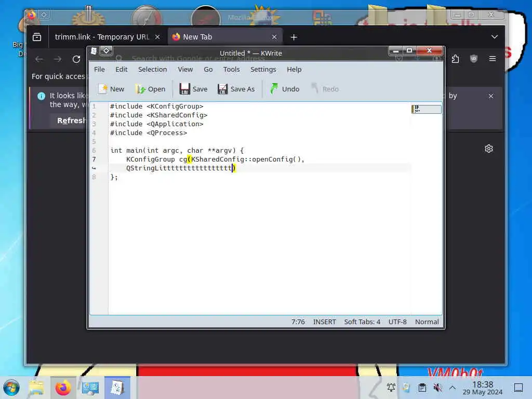Open the Firefox extensions puzzle icon
This screenshot has height=399, width=532.
click(455, 59)
